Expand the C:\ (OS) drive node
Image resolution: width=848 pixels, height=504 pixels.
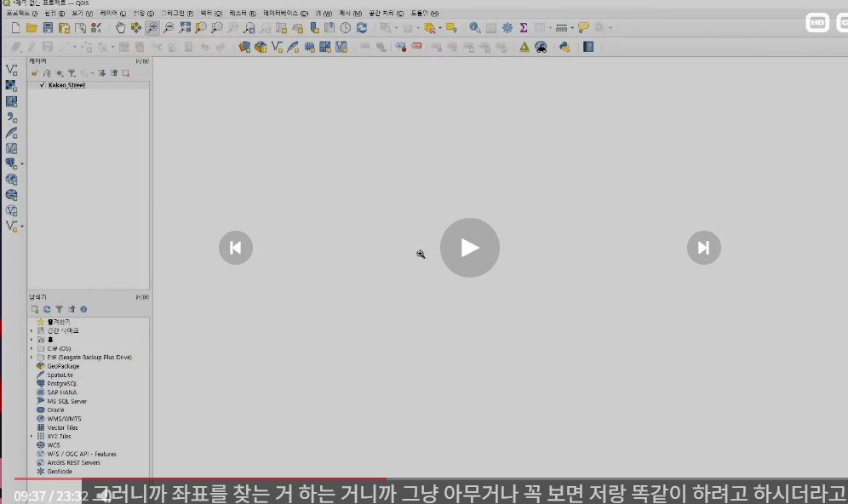pos(32,348)
